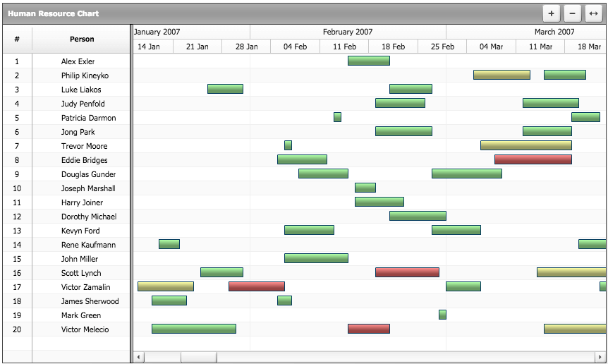
Task: Select Trevor Moore's yellow task bar
Action: [x=526, y=145]
